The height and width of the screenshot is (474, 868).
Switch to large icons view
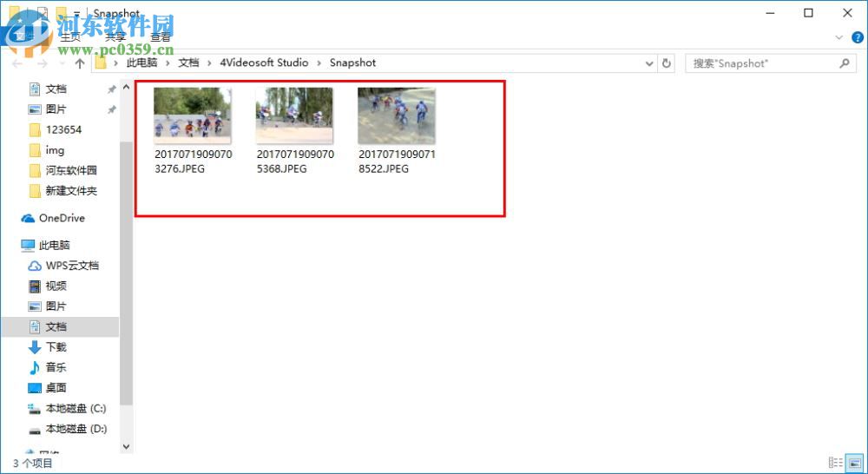[855, 463]
